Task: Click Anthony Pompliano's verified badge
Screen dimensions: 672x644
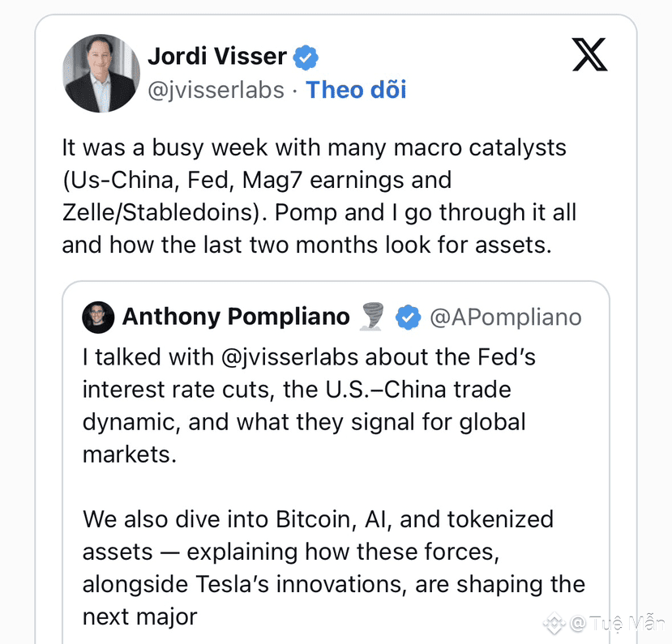Action: pyautogui.click(x=408, y=318)
